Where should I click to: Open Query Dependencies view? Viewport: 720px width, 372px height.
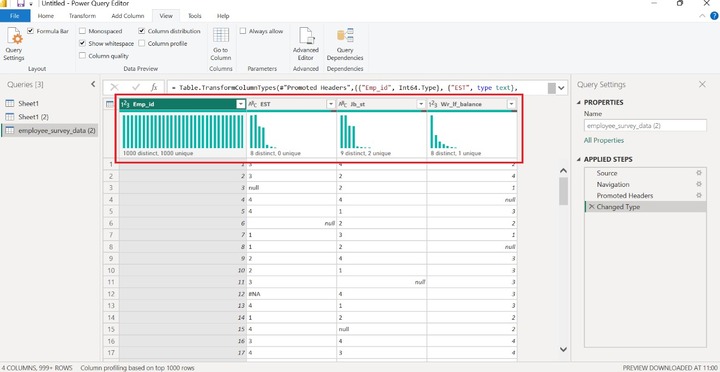[345, 45]
